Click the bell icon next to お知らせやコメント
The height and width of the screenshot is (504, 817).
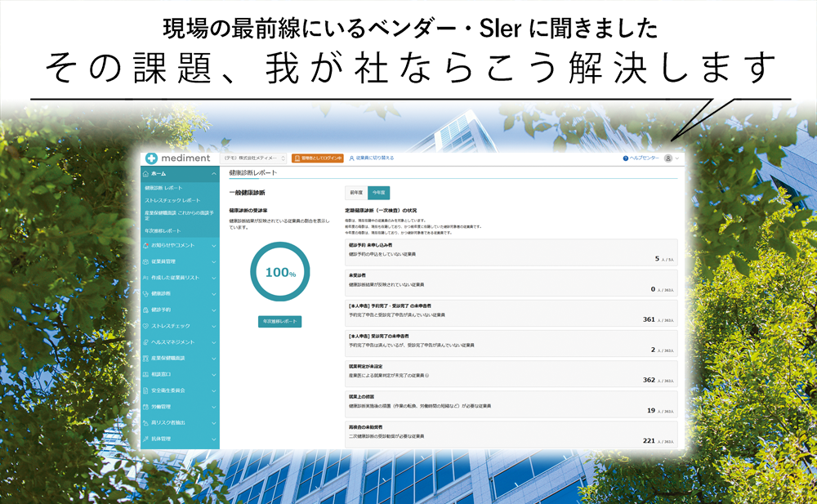click(146, 245)
